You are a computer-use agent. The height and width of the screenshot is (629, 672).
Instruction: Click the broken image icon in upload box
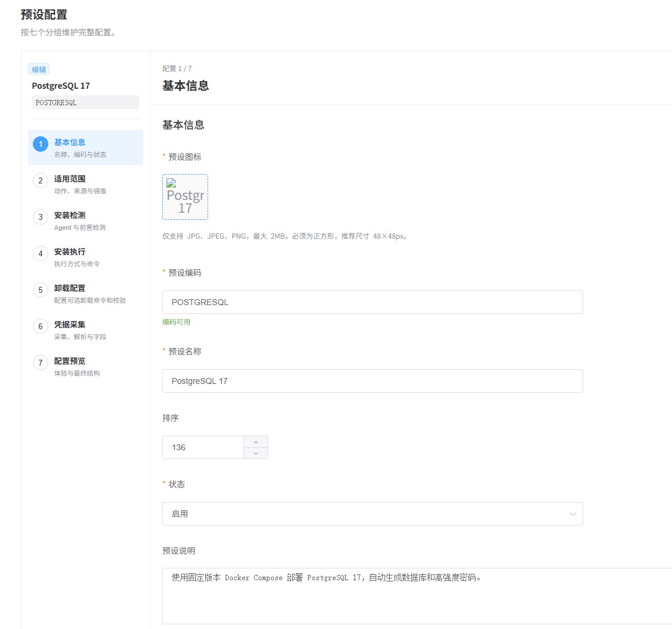coord(171,183)
